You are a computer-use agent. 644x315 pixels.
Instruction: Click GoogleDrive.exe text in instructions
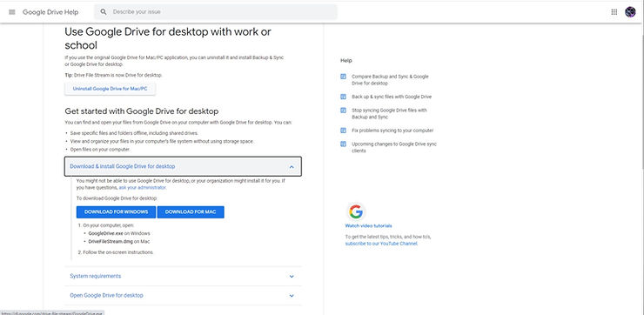pyautogui.click(x=105, y=233)
